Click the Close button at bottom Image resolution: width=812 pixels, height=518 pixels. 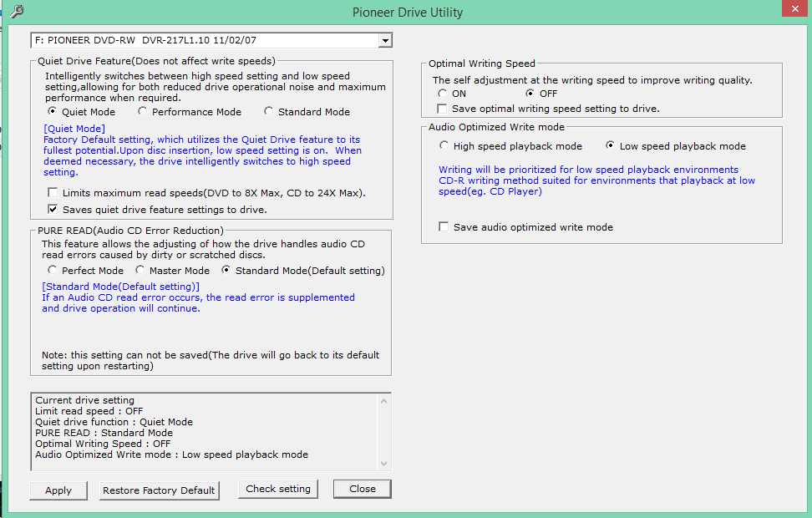point(363,489)
